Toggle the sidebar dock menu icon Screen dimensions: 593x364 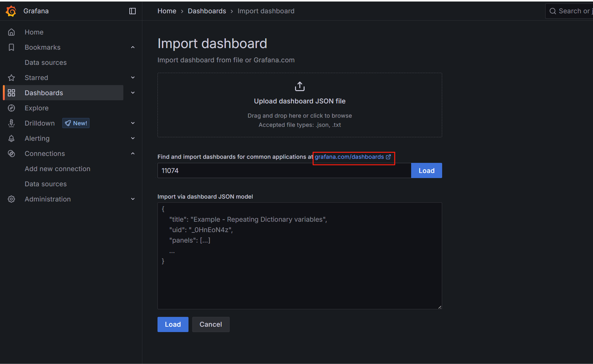(133, 11)
